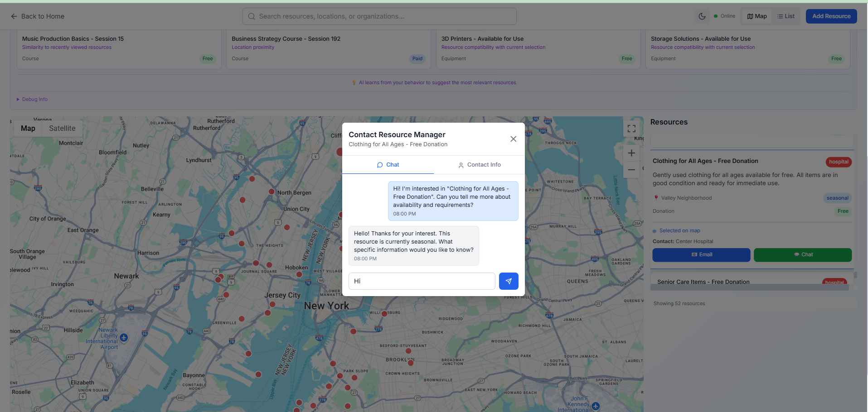Click the Valley Neighborhood location text
The height and width of the screenshot is (412, 868).
(686, 198)
